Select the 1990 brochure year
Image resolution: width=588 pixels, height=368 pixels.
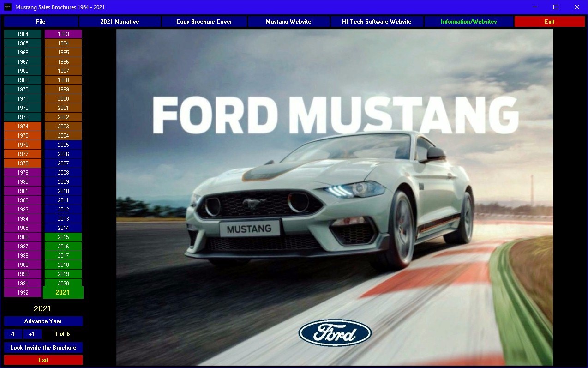tap(23, 274)
